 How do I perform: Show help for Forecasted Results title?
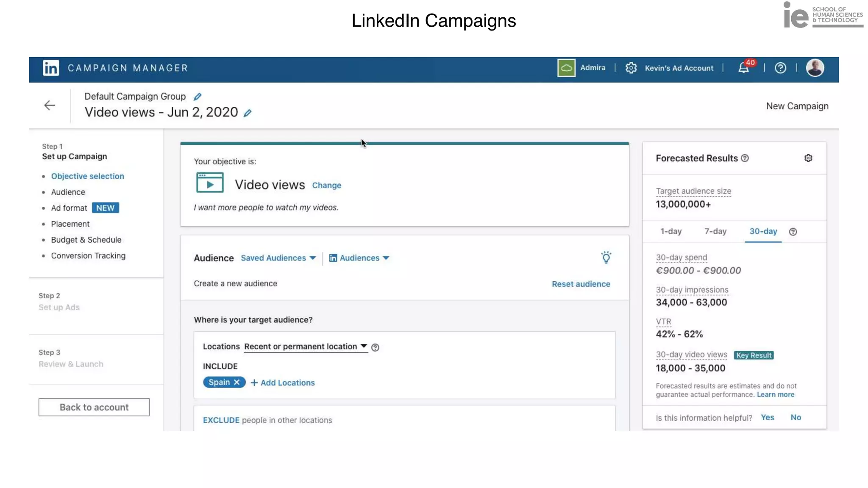click(x=745, y=158)
